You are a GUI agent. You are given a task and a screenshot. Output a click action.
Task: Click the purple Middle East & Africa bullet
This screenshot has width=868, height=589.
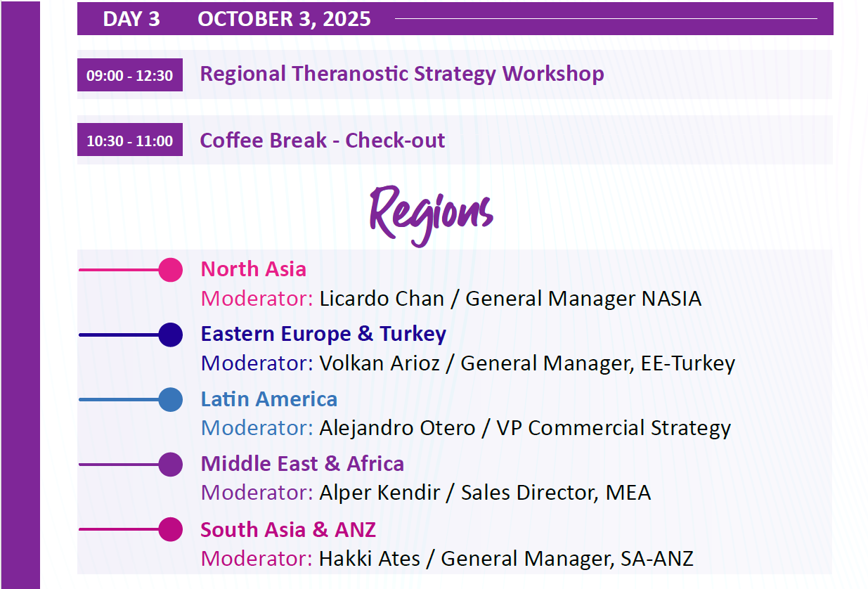coord(170,465)
